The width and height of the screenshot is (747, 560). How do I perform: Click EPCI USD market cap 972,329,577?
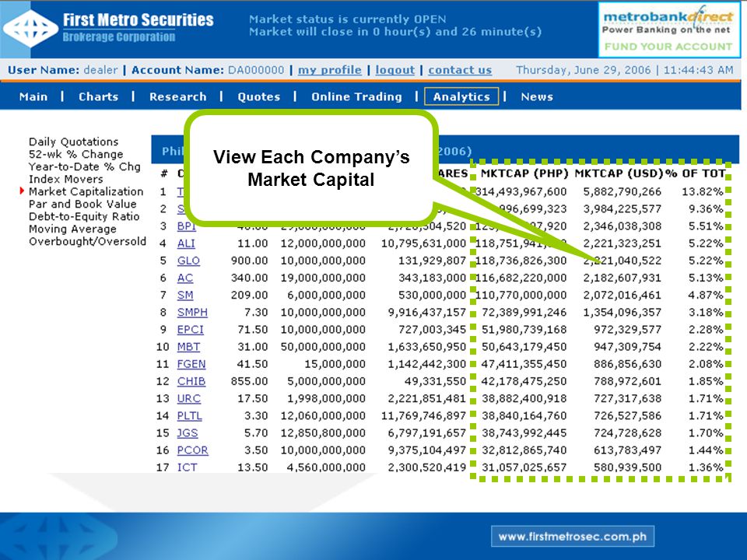coord(627,329)
